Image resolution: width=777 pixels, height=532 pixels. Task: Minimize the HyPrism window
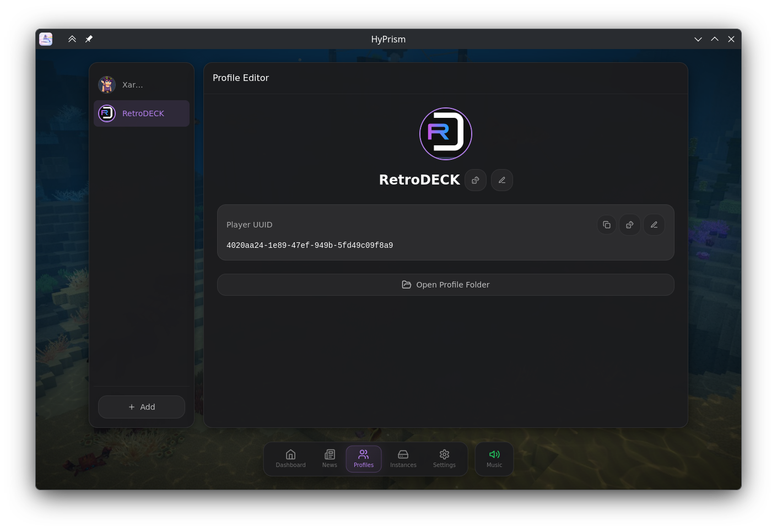click(x=698, y=39)
